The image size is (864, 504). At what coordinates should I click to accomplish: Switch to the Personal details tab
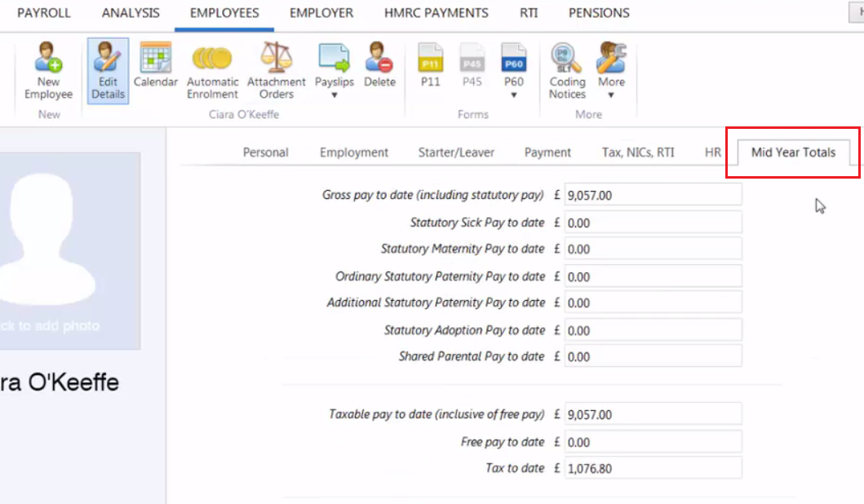266,153
